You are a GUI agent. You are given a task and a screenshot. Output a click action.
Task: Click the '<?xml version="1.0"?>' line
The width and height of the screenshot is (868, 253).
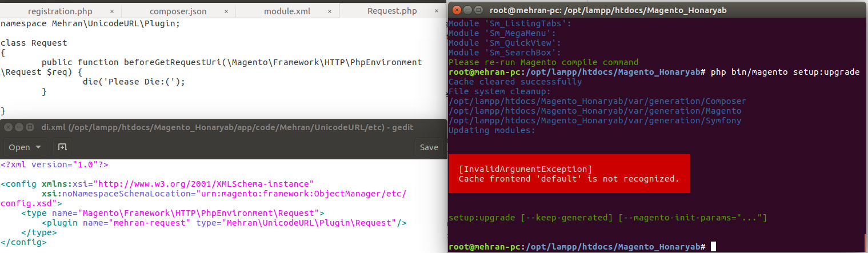click(x=54, y=164)
